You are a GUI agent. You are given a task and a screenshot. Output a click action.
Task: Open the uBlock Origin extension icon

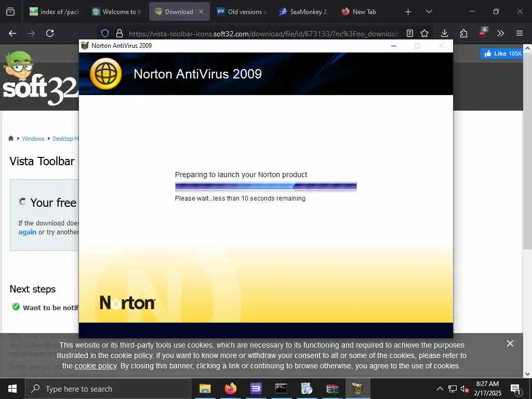coord(483,33)
